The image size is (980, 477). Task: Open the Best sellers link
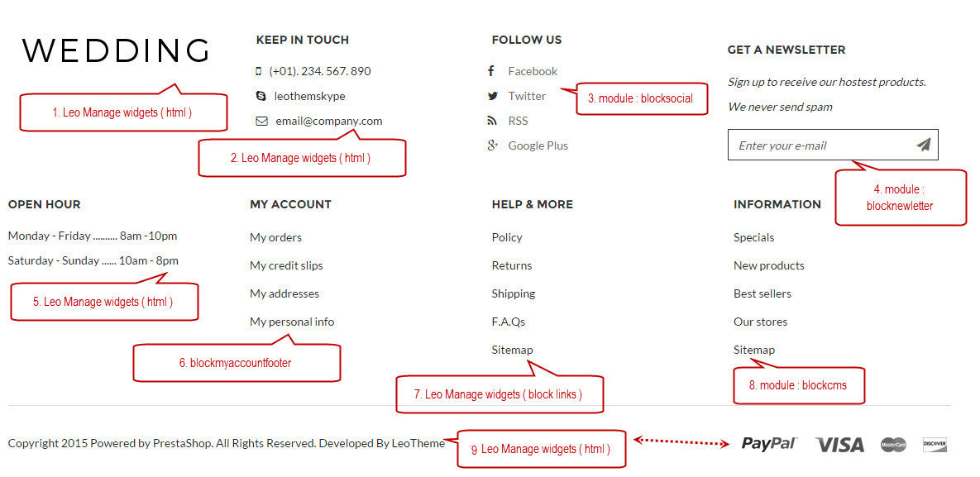click(762, 293)
